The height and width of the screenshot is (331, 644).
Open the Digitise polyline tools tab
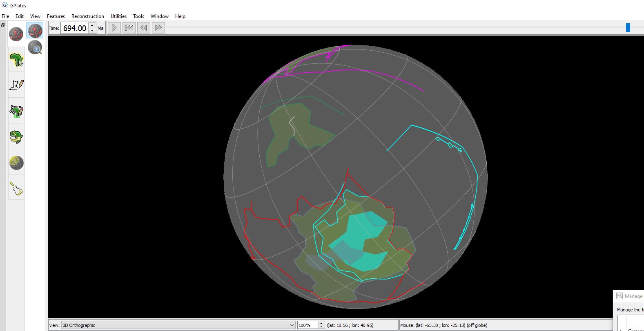point(16,85)
